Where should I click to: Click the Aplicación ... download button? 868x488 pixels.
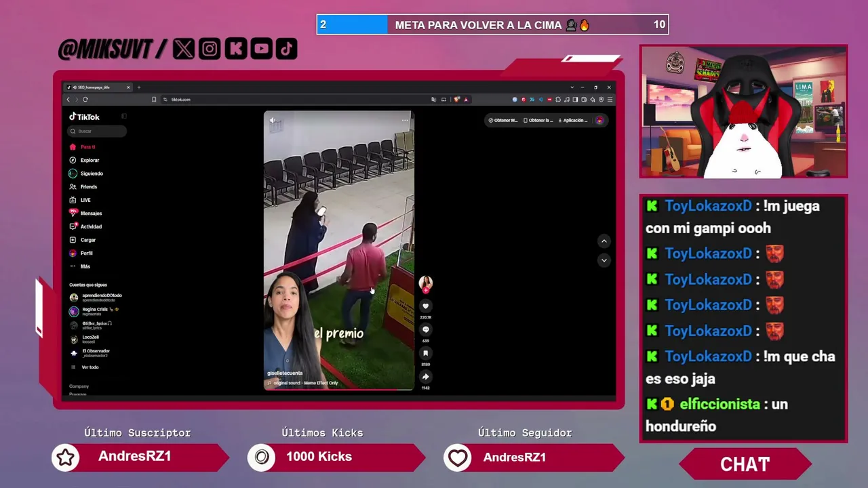[572, 121]
